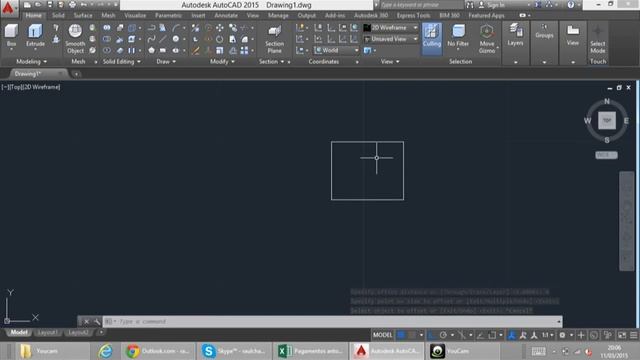Open the Section Plane tool
The image size is (640, 360).
274,40
